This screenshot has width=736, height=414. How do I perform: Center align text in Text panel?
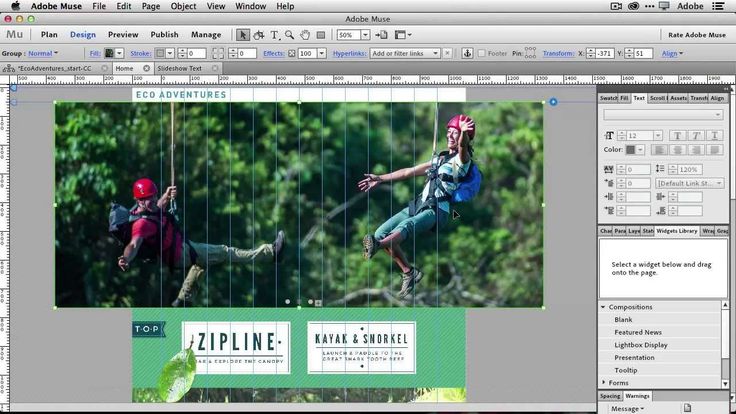[677, 150]
